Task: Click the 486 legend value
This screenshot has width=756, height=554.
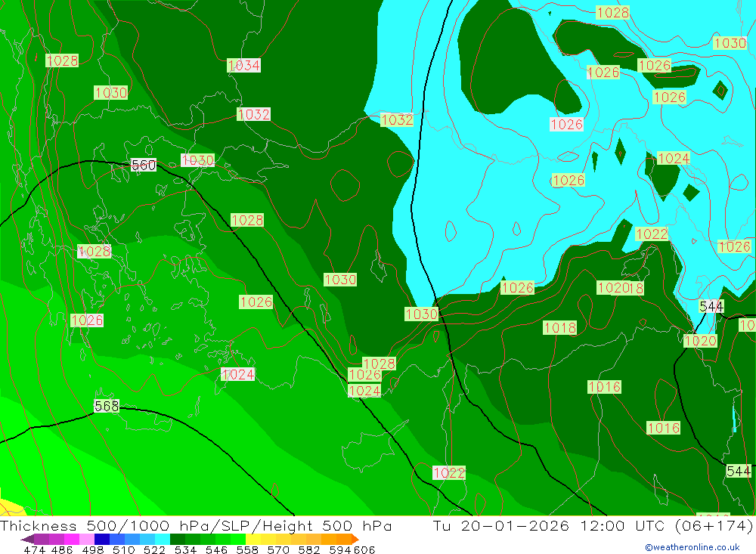Action: point(61,549)
